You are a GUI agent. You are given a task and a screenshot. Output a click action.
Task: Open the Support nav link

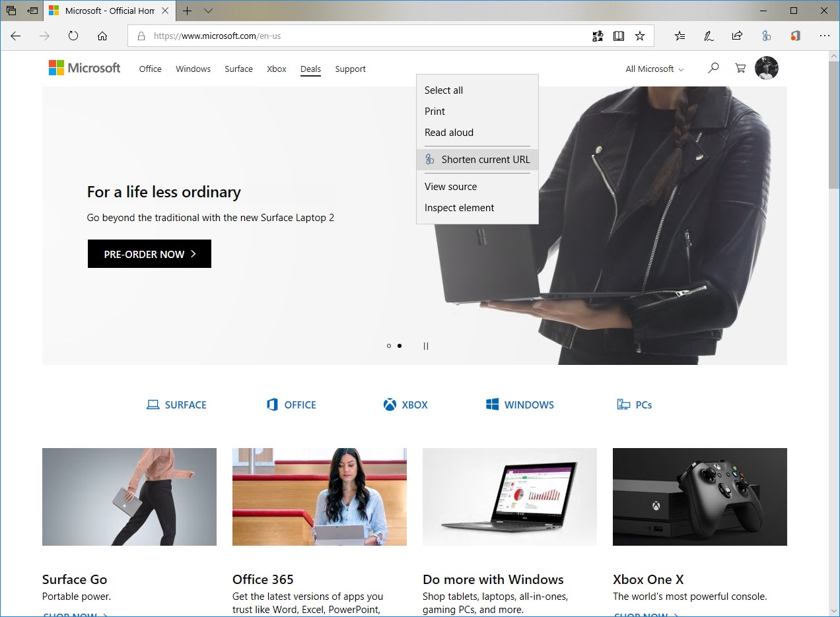click(x=350, y=69)
